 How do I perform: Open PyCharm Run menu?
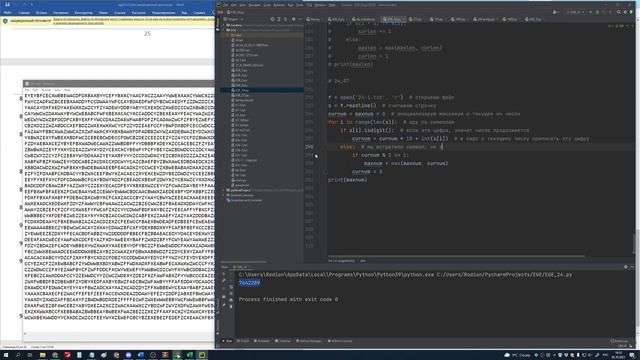(291, 5)
